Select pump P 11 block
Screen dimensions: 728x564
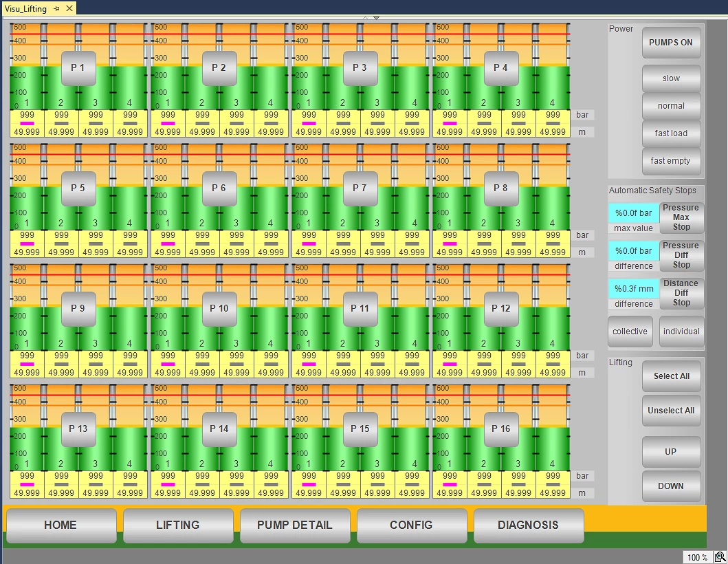360,309
